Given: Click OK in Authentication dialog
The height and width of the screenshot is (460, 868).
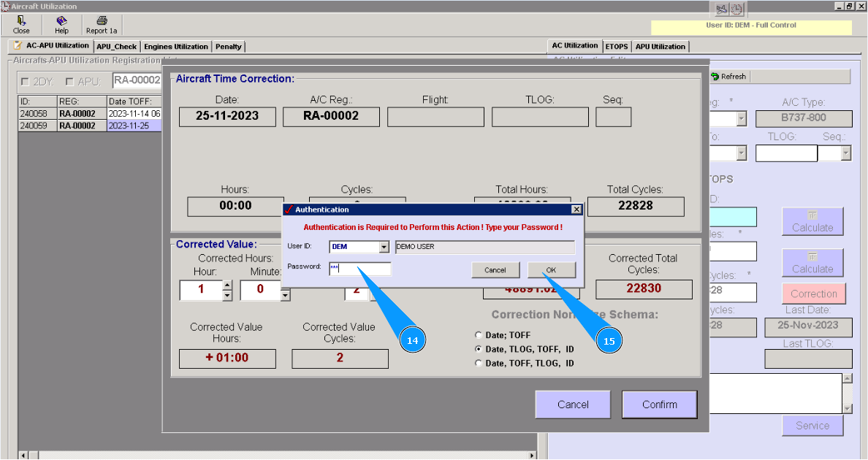Looking at the screenshot, I should tap(552, 270).
